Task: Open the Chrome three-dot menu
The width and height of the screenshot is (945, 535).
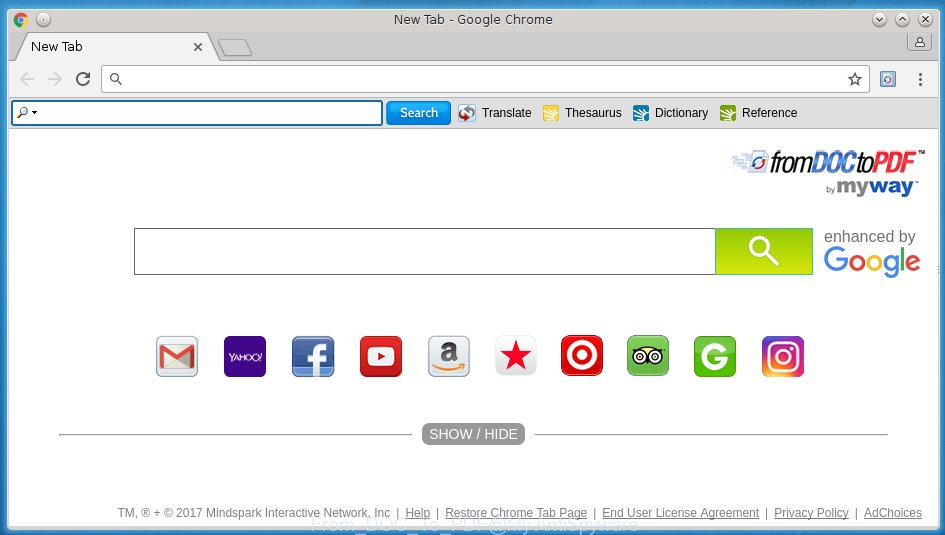Action: point(920,79)
